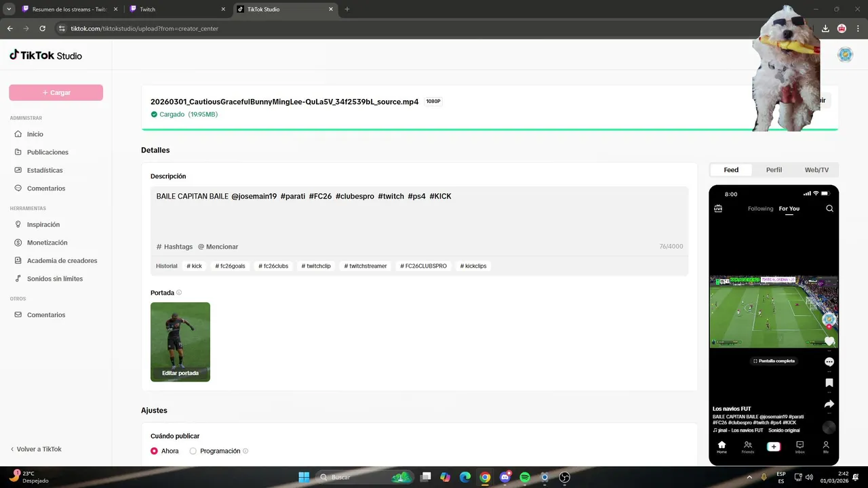Click the Friends icon in phone preview

click(x=748, y=447)
